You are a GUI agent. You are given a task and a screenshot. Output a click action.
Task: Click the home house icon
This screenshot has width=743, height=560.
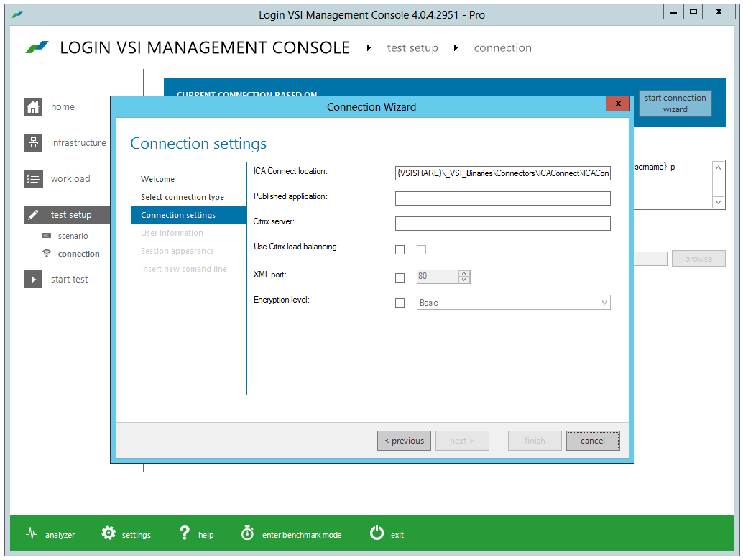(33, 106)
